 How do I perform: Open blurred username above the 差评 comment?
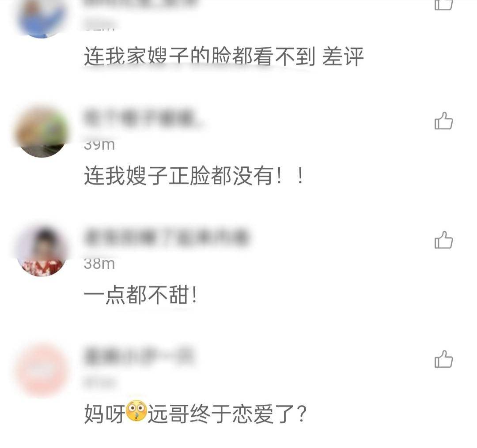(140, 3)
